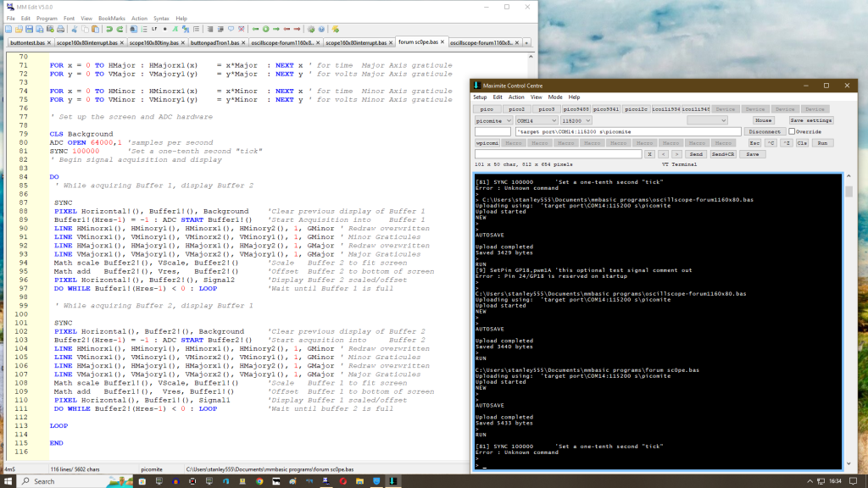Click the New file icon in MM Edit toolbar
The image size is (868, 488).
(8, 29)
